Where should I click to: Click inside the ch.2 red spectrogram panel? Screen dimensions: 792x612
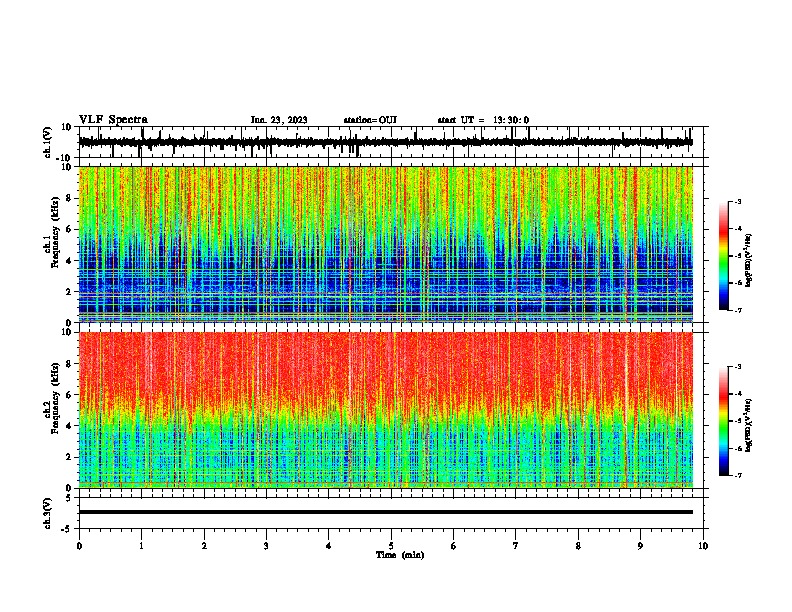386,410
